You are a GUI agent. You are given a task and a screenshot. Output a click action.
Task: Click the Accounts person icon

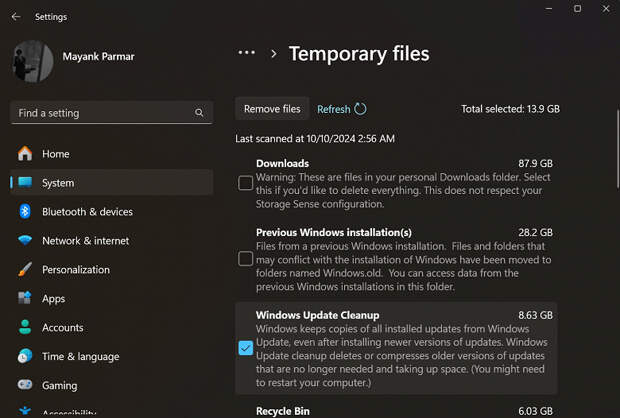point(24,328)
